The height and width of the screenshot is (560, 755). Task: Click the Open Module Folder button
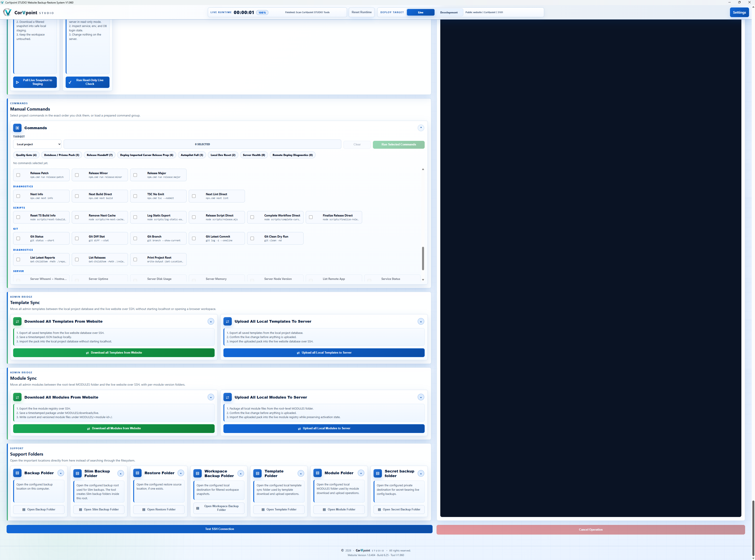[339, 510]
